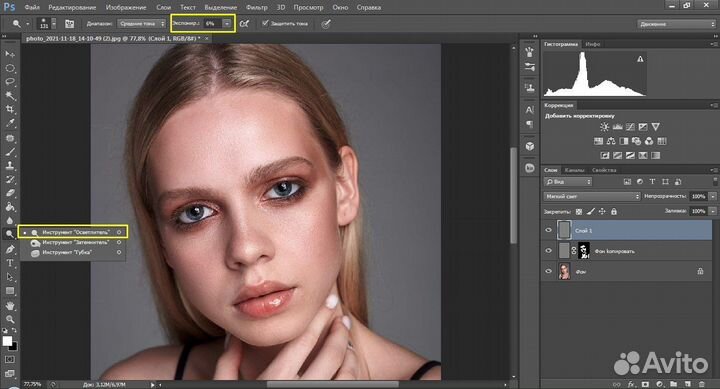Screen dimensions: 720x389
Task: Select the Eyedropper tool
Action: 10,124
